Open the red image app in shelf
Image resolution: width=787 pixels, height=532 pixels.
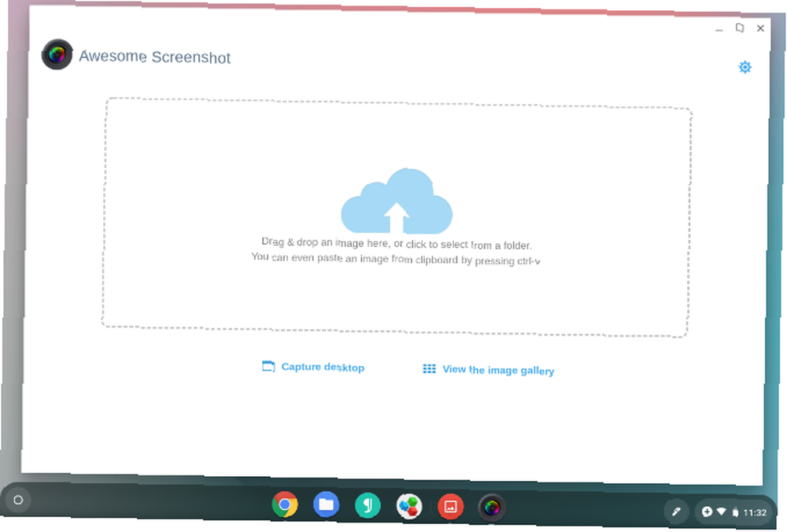pos(450,507)
